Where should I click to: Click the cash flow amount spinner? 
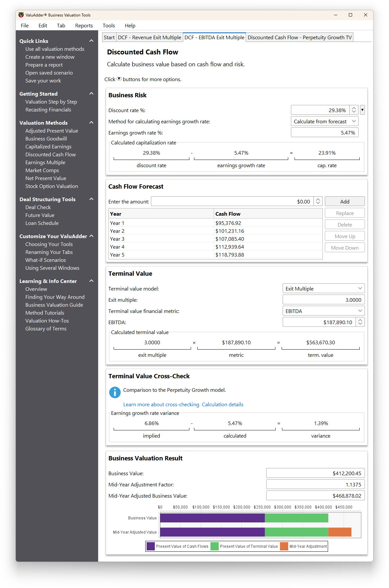[318, 201]
